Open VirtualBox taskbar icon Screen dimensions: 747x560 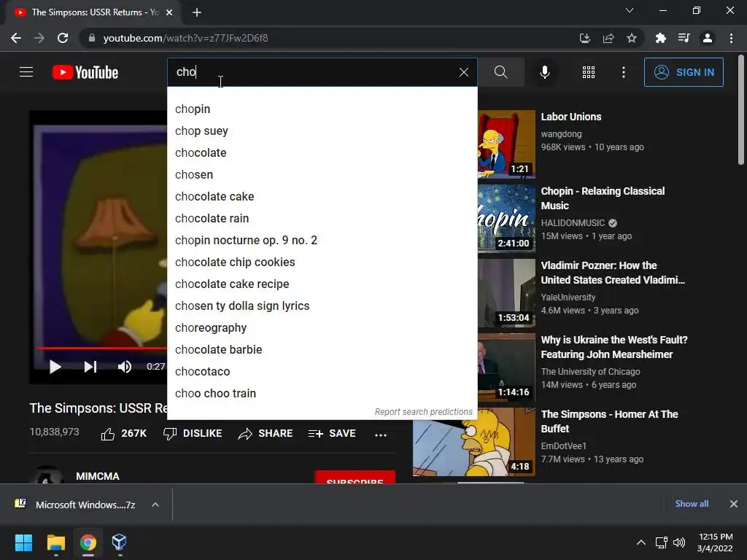[119, 542]
